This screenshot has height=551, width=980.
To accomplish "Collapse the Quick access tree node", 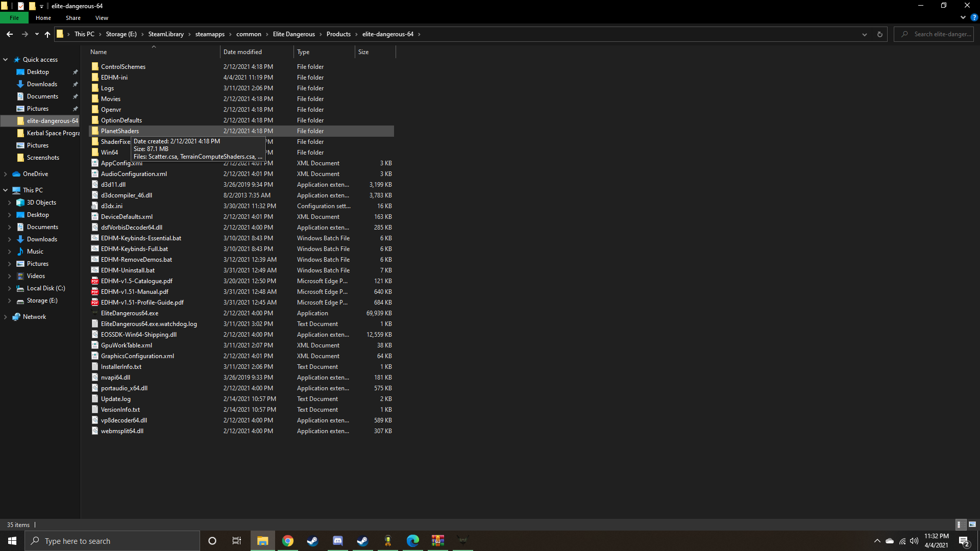I will click(x=6, y=60).
